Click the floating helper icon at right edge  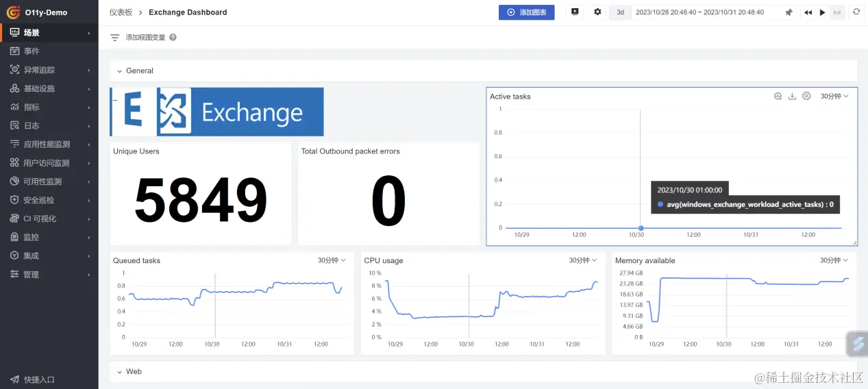point(858,344)
